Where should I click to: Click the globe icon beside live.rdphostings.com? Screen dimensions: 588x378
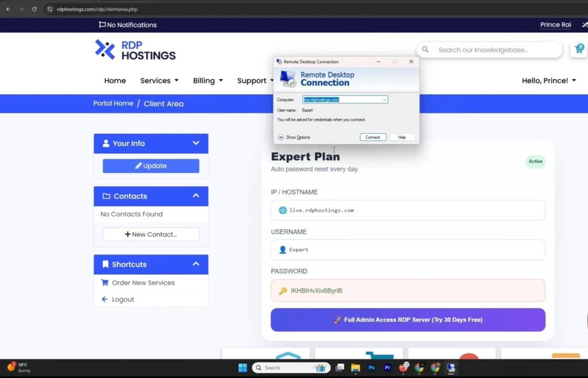pyautogui.click(x=283, y=210)
